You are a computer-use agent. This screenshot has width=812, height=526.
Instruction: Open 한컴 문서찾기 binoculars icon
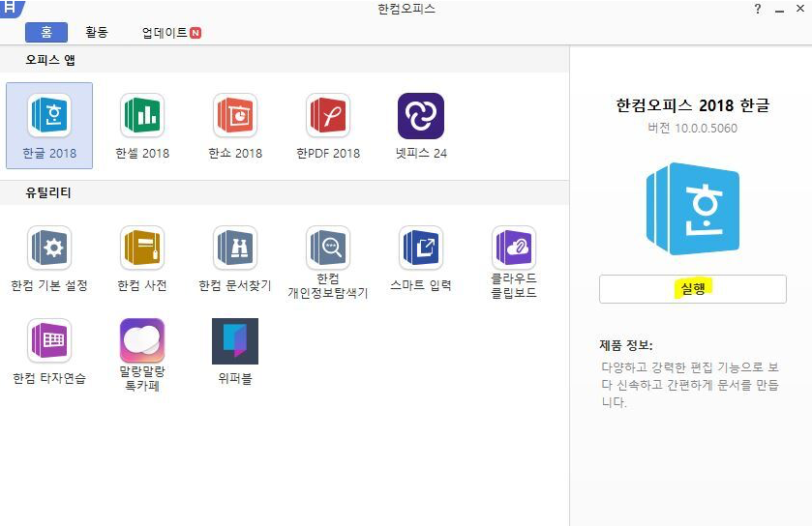tap(235, 248)
